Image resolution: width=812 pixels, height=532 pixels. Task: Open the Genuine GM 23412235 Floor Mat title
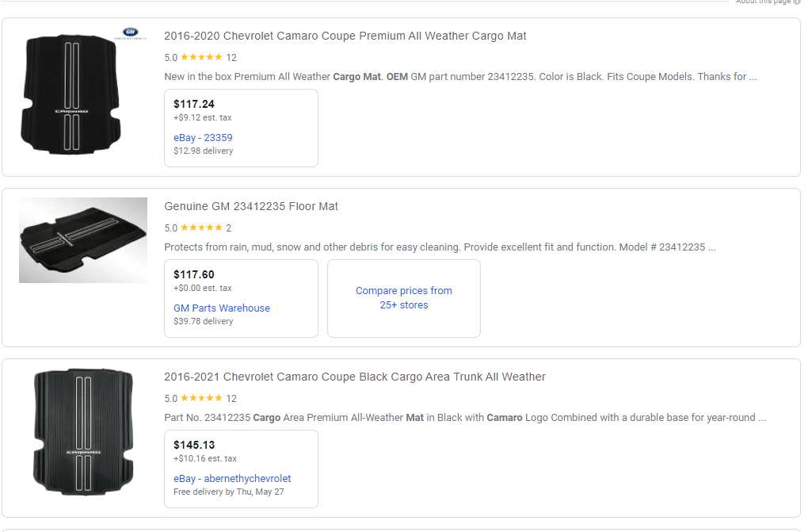point(251,206)
